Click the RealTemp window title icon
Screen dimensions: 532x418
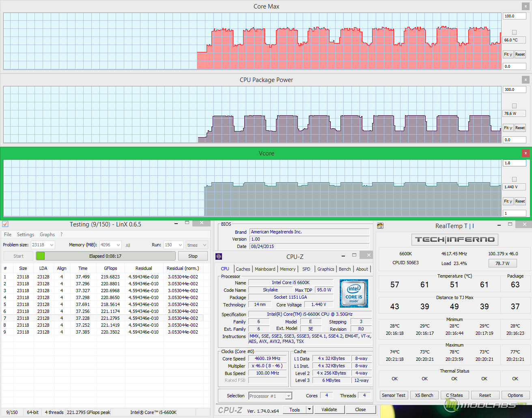(x=380, y=226)
